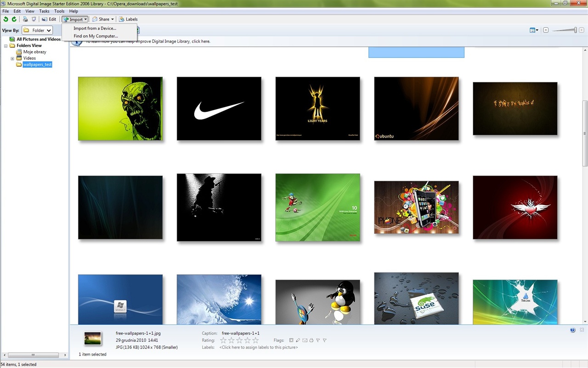Collapse the Folders View tree node
Viewport: 588px width, 368px height.
pos(6,46)
